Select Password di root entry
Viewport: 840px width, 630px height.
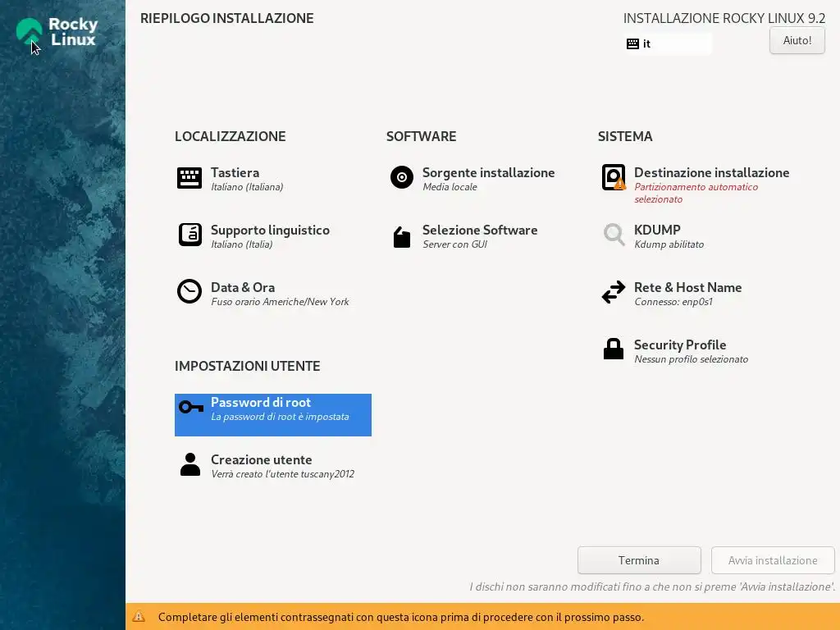[x=272, y=414]
